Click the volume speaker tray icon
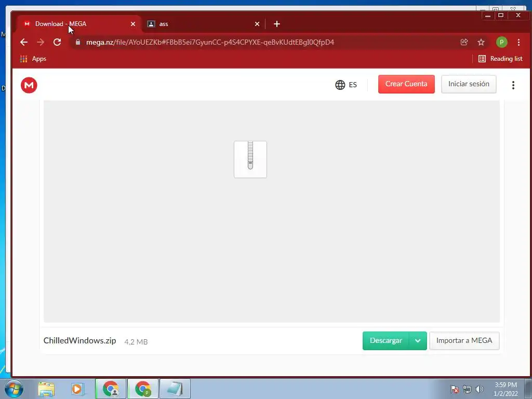Image resolution: width=532 pixels, height=399 pixels. click(x=479, y=389)
